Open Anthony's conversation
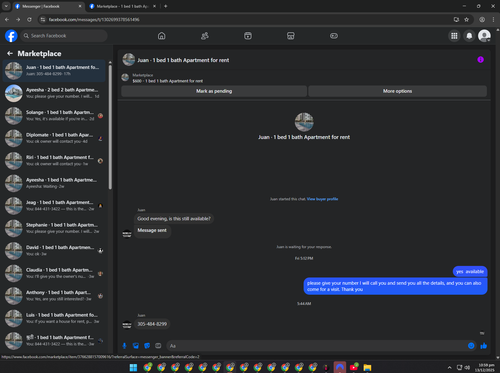Screen dimensions: 500x373 click(x=54, y=296)
